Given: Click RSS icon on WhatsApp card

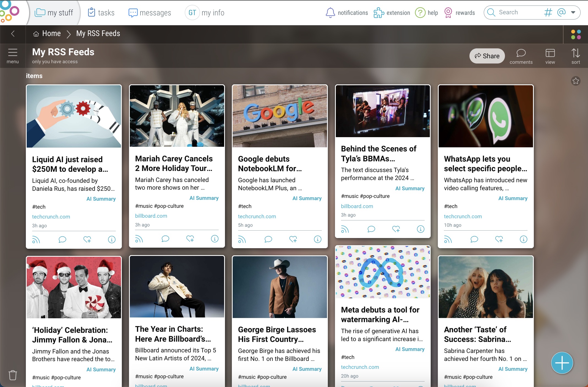Looking at the screenshot, I should tap(448, 239).
